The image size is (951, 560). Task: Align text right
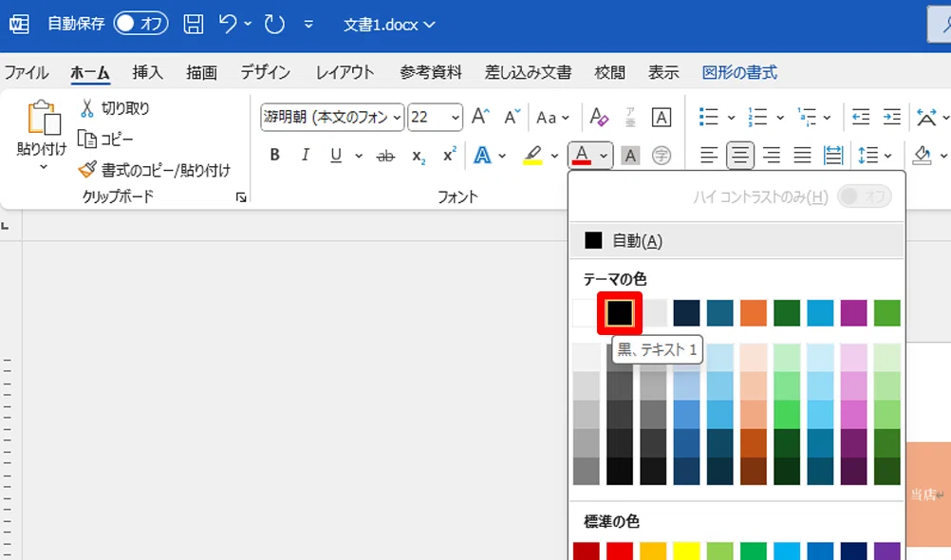[x=772, y=156]
